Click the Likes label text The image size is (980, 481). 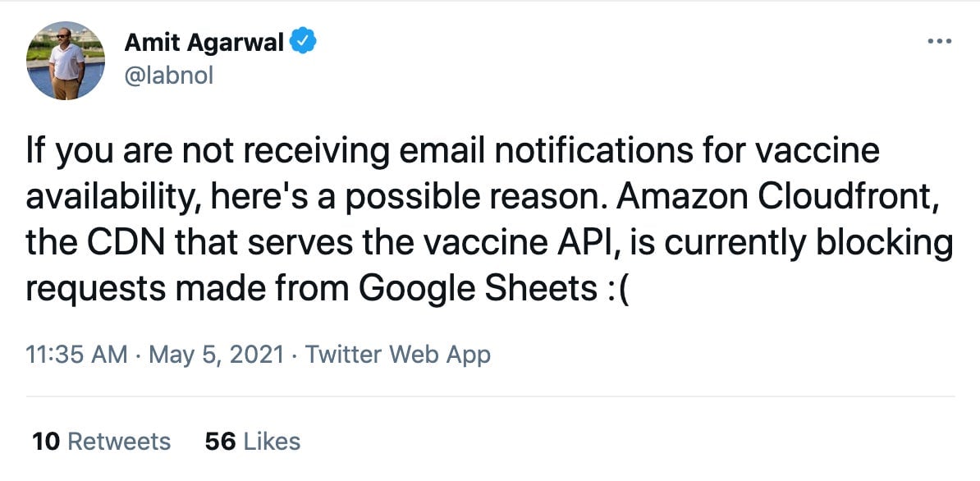tap(271, 442)
